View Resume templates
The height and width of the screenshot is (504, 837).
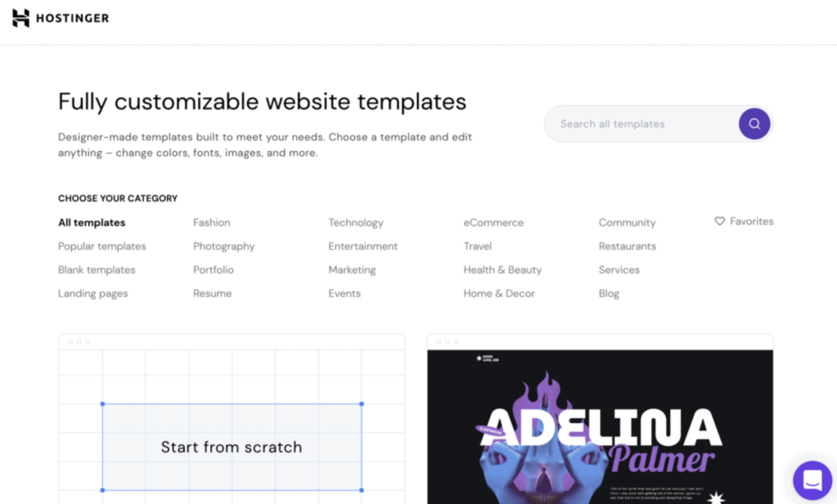click(213, 293)
